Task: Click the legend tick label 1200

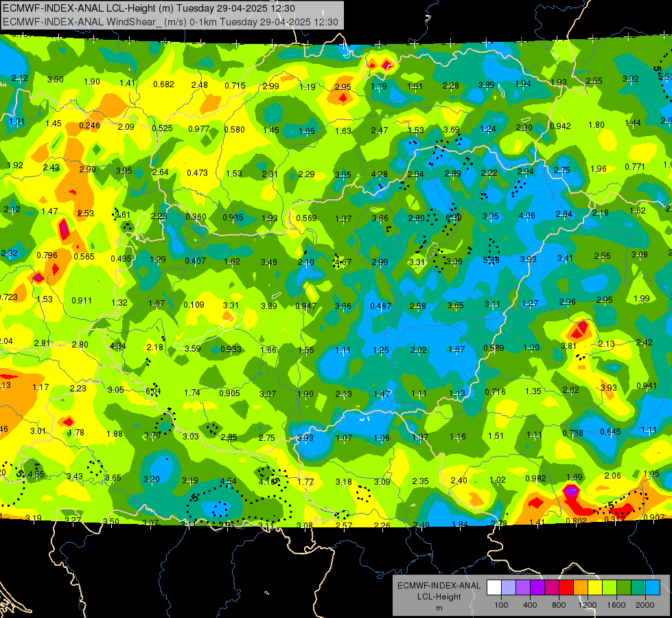Action: (588, 605)
